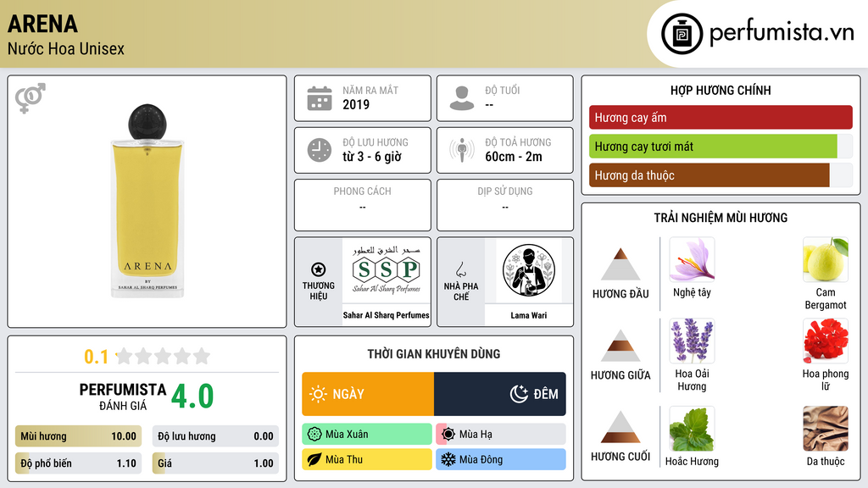Select the Cam Bergamot note image
Image resolution: width=868 pixels, height=488 pixels.
pos(826,259)
